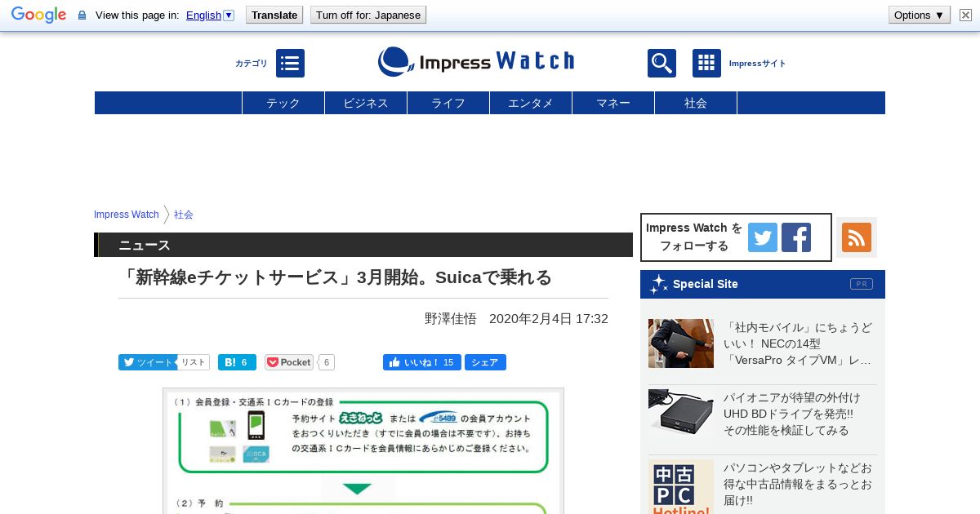
Task: Click the 中古PC Hotline thumbnail
Action: point(681,487)
